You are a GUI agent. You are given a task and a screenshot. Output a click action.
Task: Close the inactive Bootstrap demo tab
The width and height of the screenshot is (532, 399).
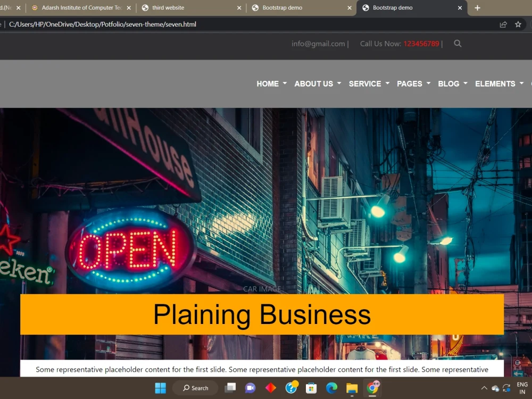click(x=350, y=7)
